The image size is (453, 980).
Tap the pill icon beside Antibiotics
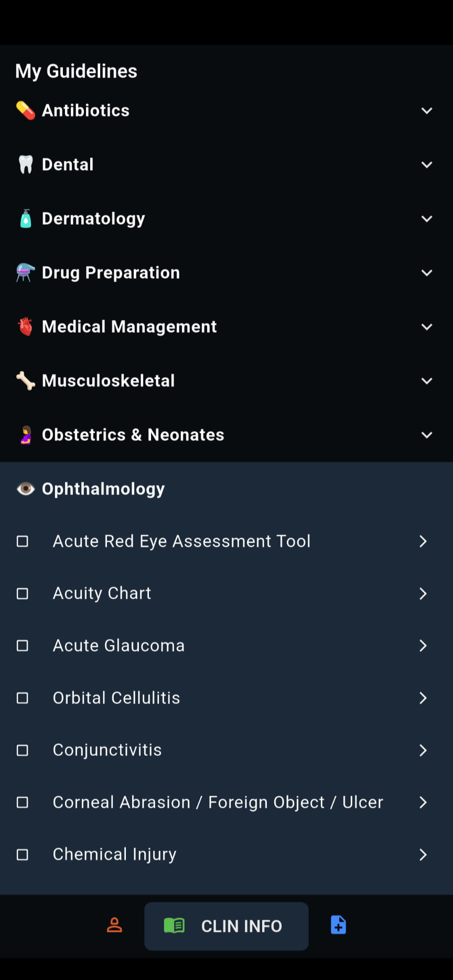pyautogui.click(x=25, y=111)
